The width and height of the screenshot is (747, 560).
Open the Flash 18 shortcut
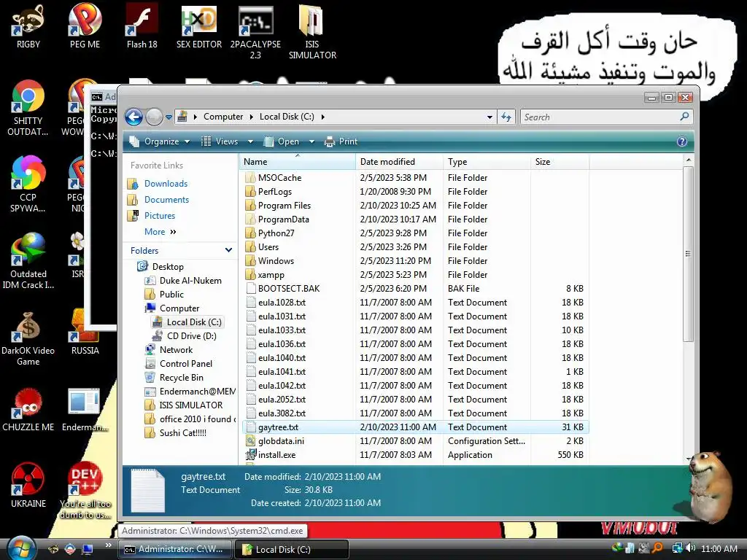tap(142, 27)
